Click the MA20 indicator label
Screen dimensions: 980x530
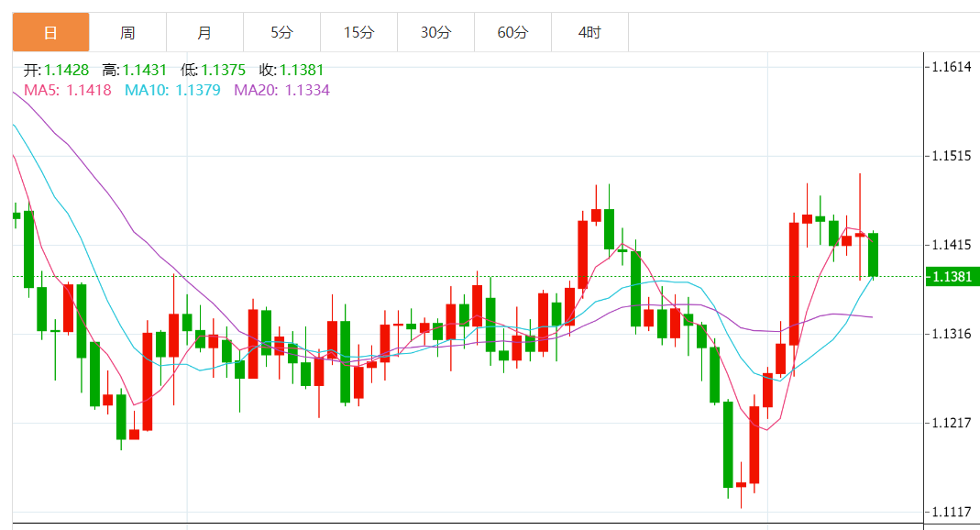[x=281, y=90]
